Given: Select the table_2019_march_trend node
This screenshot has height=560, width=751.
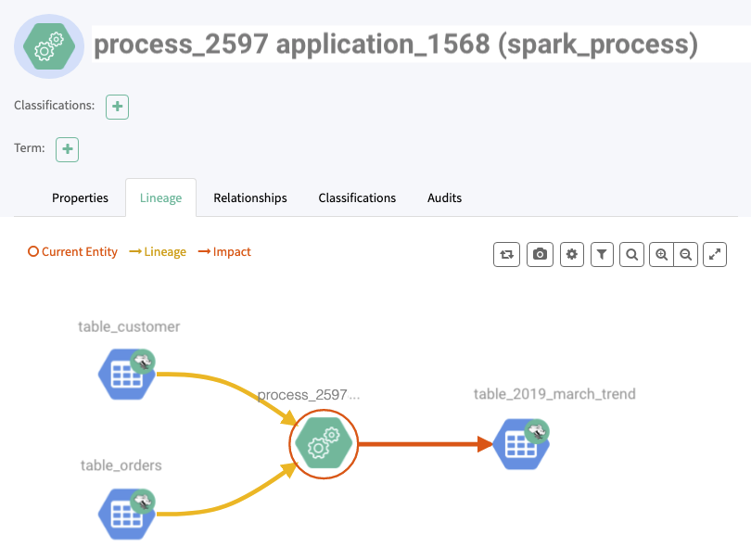Looking at the screenshot, I should point(520,444).
